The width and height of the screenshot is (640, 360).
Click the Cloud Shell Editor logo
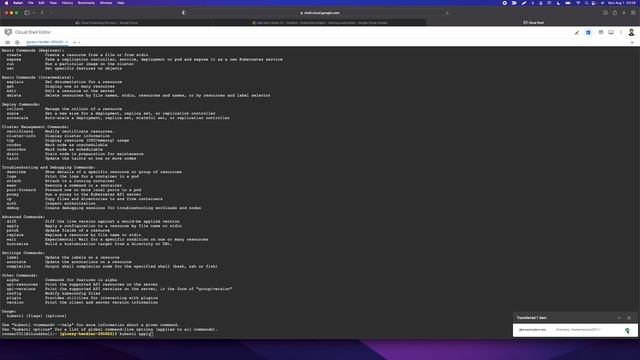click(8, 32)
